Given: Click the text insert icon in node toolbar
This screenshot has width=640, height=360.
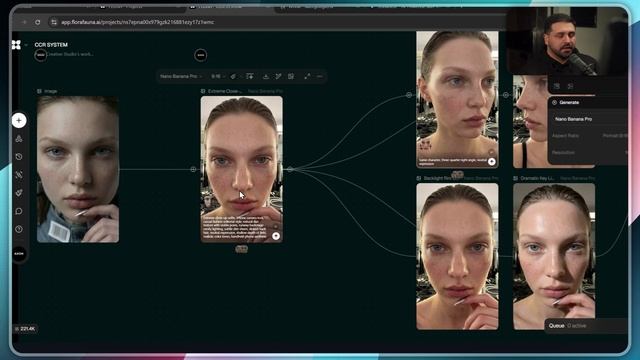Looking at the screenshot, I should click(x=249, y=76).
